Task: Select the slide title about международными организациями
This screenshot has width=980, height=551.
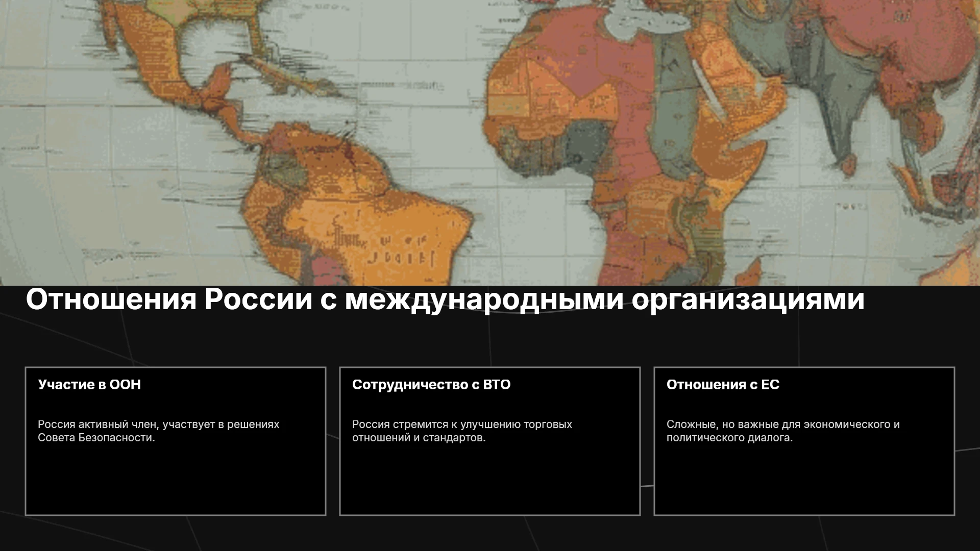Action: click(x=445, y=299)
